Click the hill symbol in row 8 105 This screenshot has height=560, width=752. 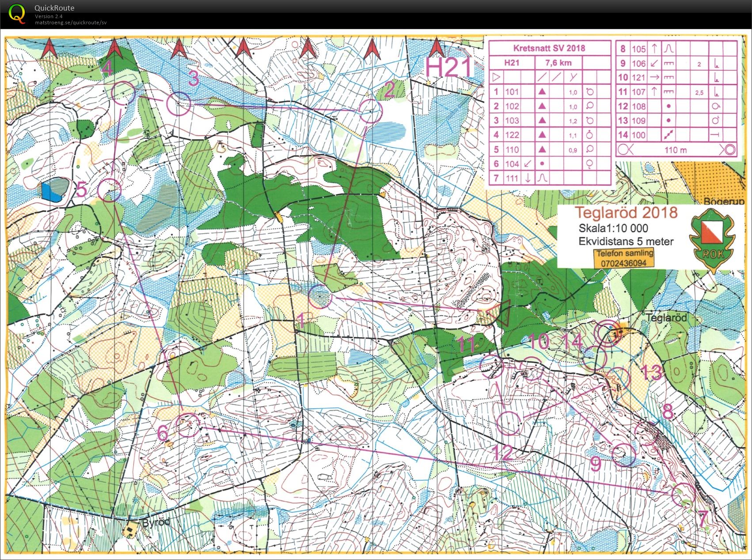(668, 48)
